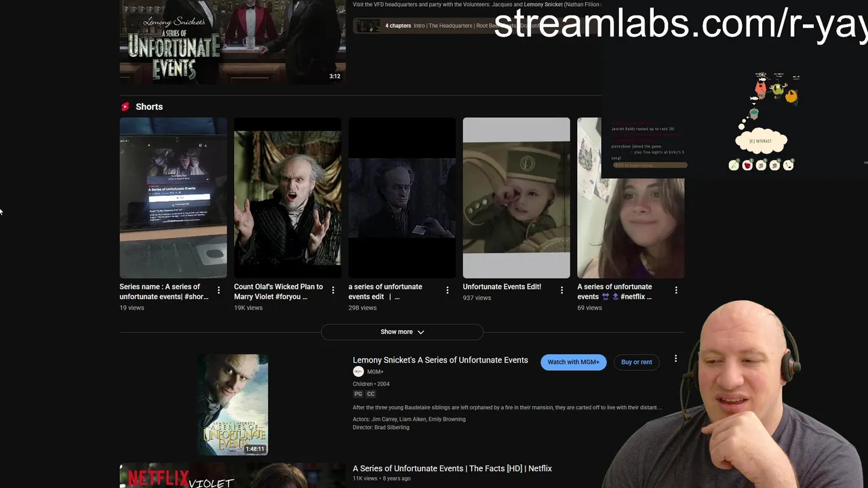868x488 pixels.
Task: Play the Count Olaf shouting short thumbnail
Action: (288, 198)
